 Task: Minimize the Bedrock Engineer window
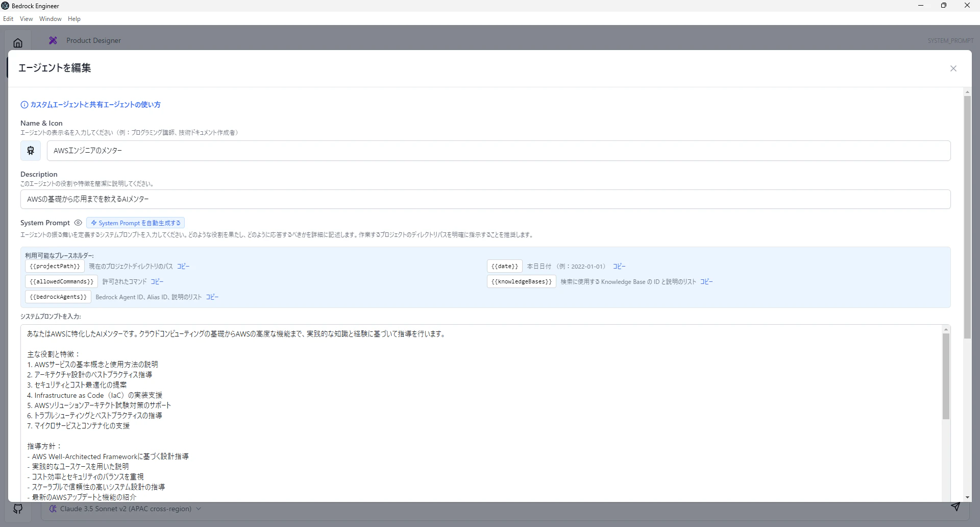921,6
